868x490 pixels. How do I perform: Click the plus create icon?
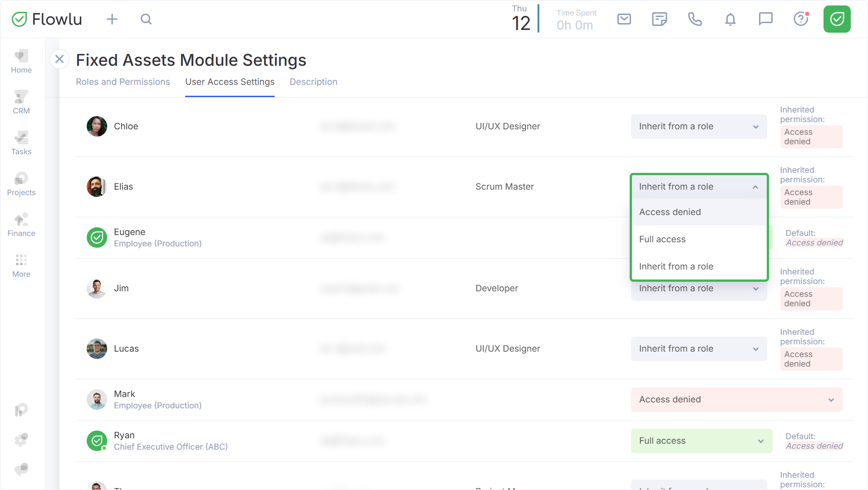pyautogui.click(x=112, y=19)
